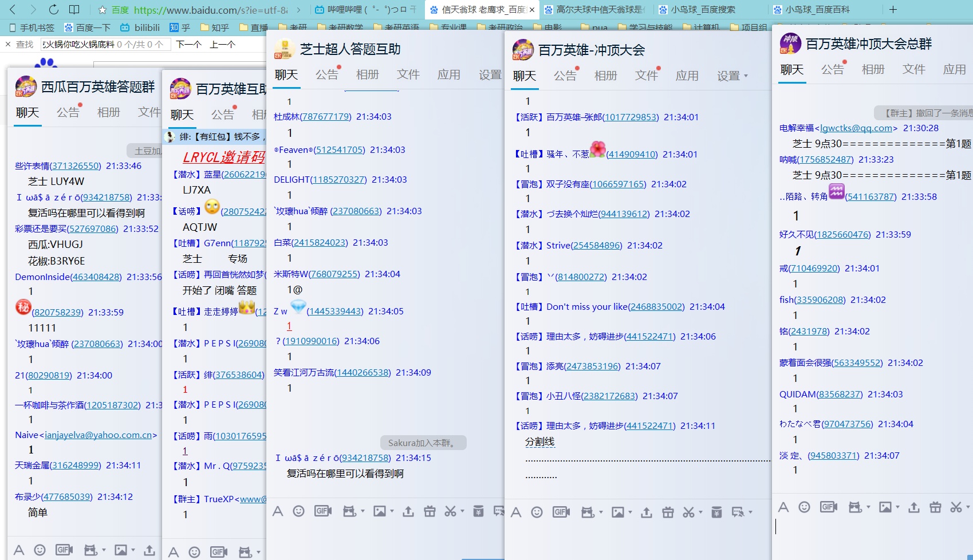The height and width of the screenshot is (560, 973).
Task: Click the GIF hot-pic icon in 百万英雄-冲顶大会
Action: coord(561,512)
